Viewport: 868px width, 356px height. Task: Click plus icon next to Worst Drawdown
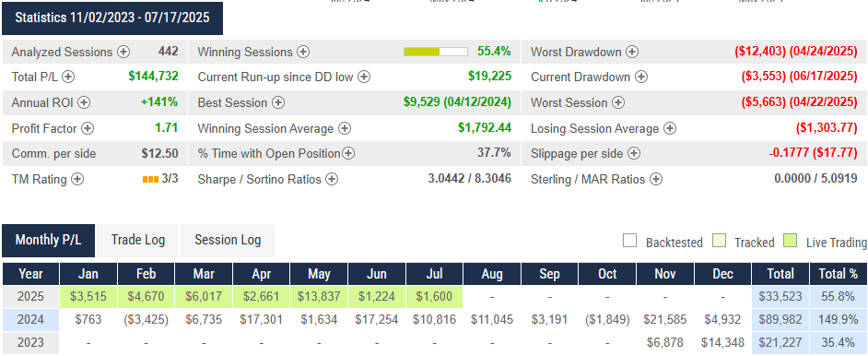[631, 52]
